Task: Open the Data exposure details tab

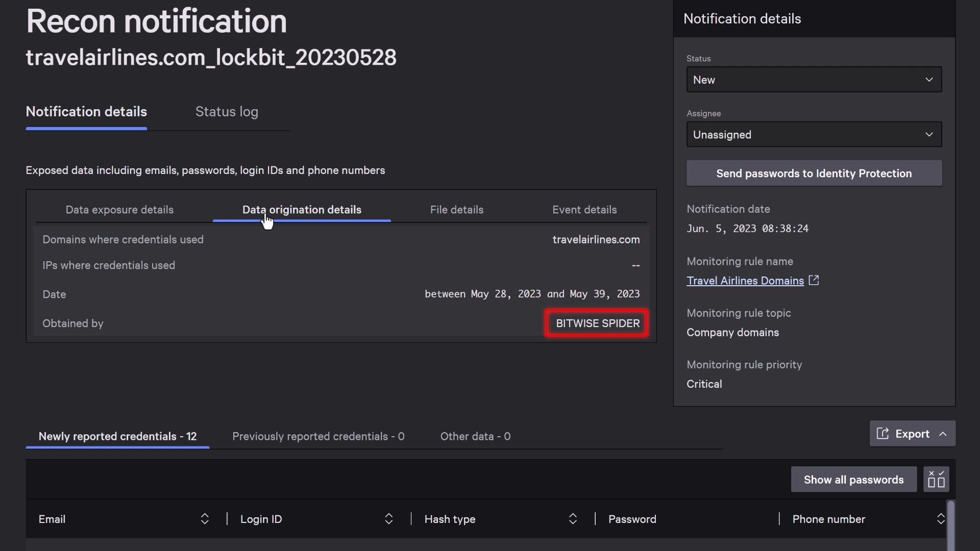Action: pos(119,210)
